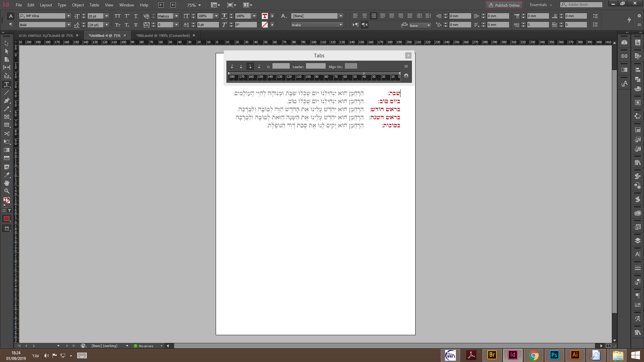Toggle the align right paragraph button
Screen dimensions: 644x362
coord(373,16)
